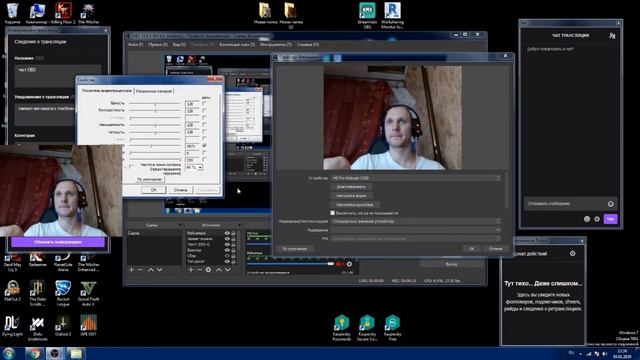Open the blue R desktop shortcut icon

(x=392, y=15)
